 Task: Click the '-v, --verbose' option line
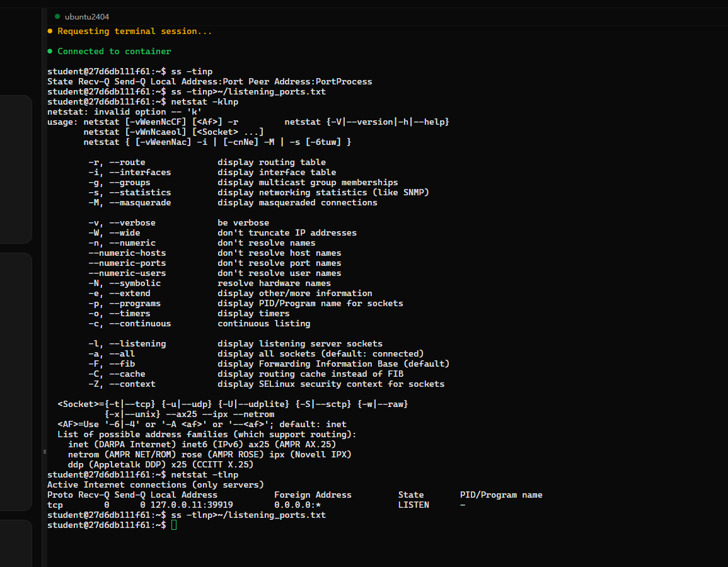179,223
